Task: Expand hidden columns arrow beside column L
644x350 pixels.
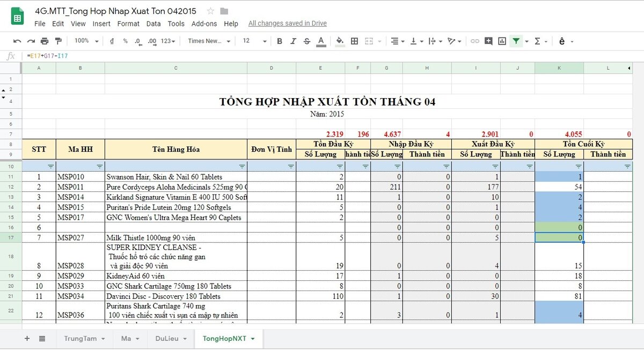Action: click(x=628, y=68)
